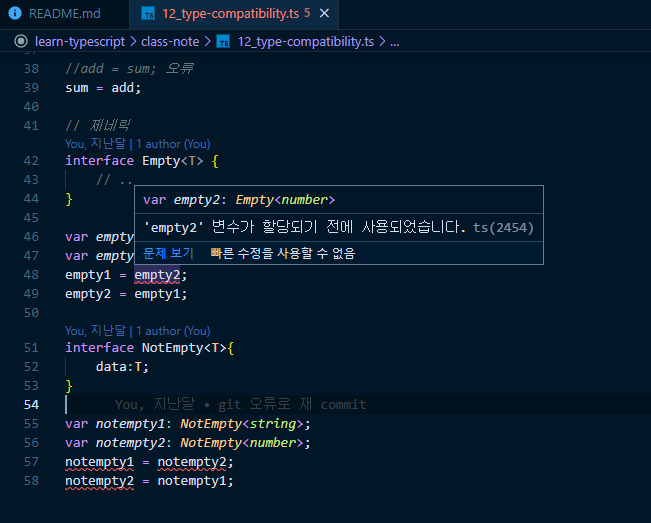Click the TS icon in the breadcrumb
The image size is (651, 523).
click(x=224, y=42)
